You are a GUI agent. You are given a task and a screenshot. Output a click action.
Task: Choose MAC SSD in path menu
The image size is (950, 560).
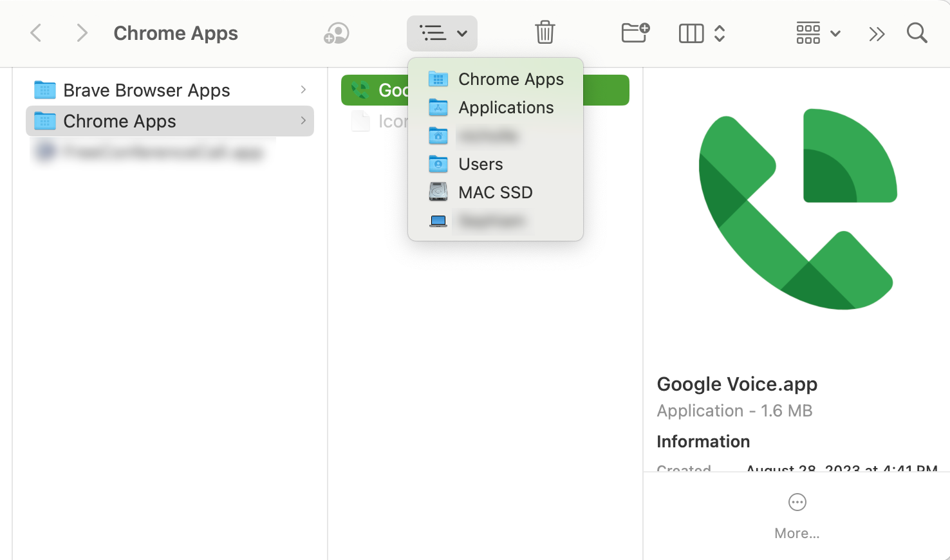(496, 192)
